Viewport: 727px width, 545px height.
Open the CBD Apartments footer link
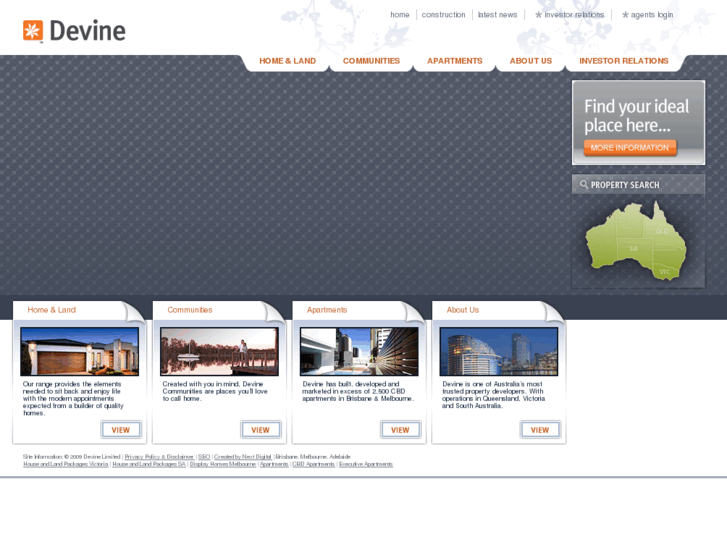[313, 464]
